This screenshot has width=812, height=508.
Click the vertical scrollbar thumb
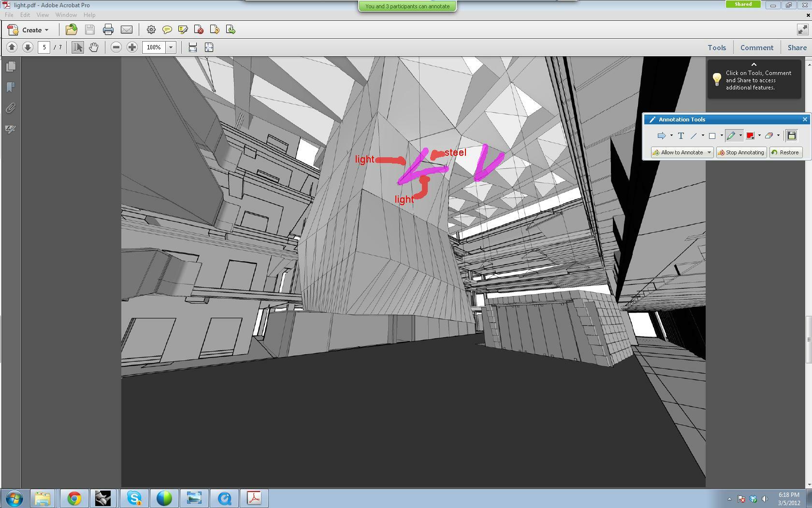(808, 339)
